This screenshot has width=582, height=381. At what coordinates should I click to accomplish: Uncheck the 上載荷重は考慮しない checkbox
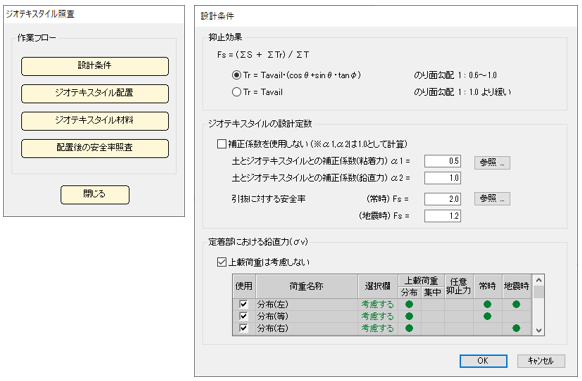coord(222,262)
